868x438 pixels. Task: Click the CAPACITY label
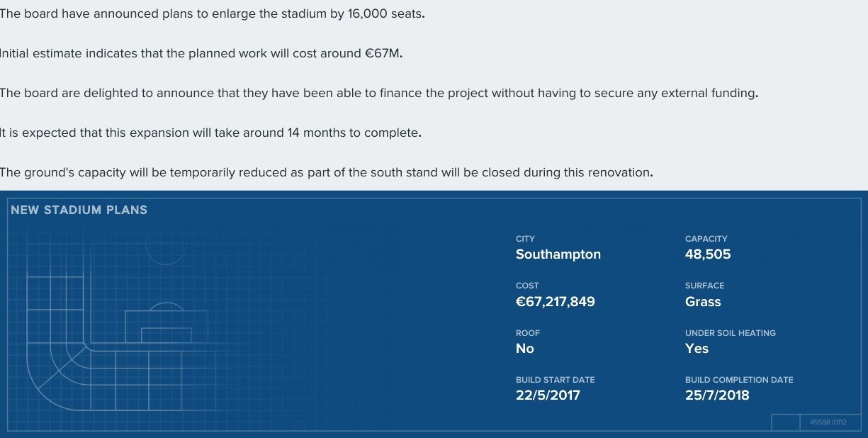click(706, 239)
